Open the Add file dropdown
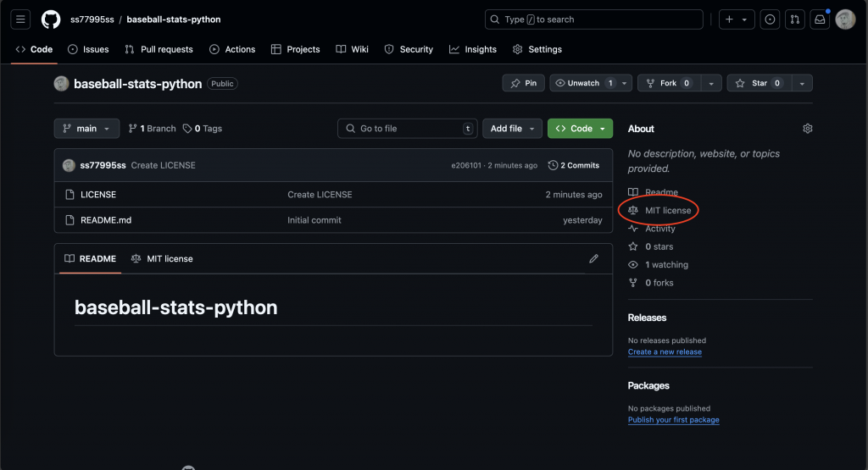The image size is (868, 470). [512, 129]
